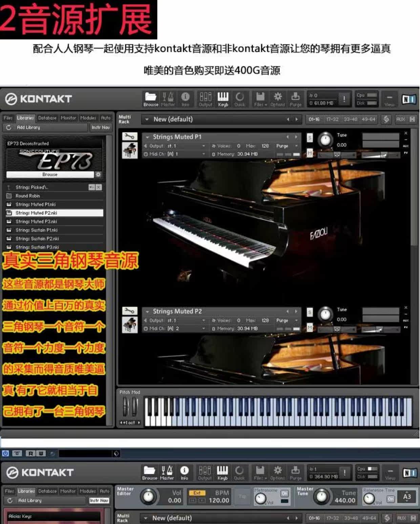Click Instr Nav button in lower browser
The width and height of the screenshot is (420, 524).
point(99,500)
